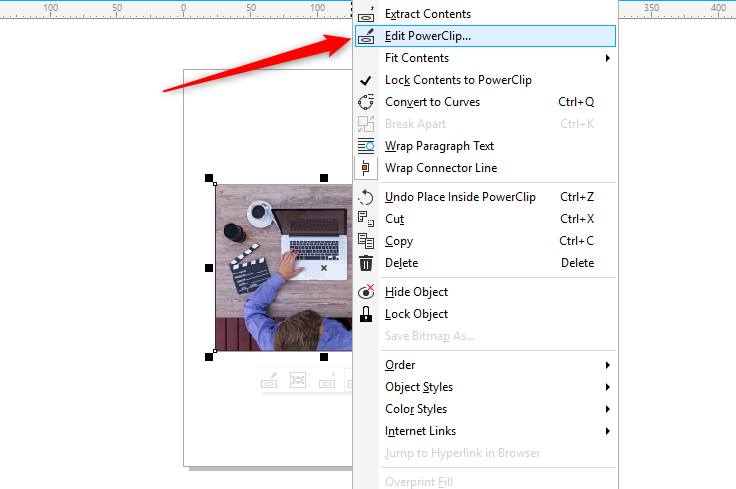Click the top-left selection handle of the image
The height and width of the screenshot is (489, 736).
[x=209, y=178]
